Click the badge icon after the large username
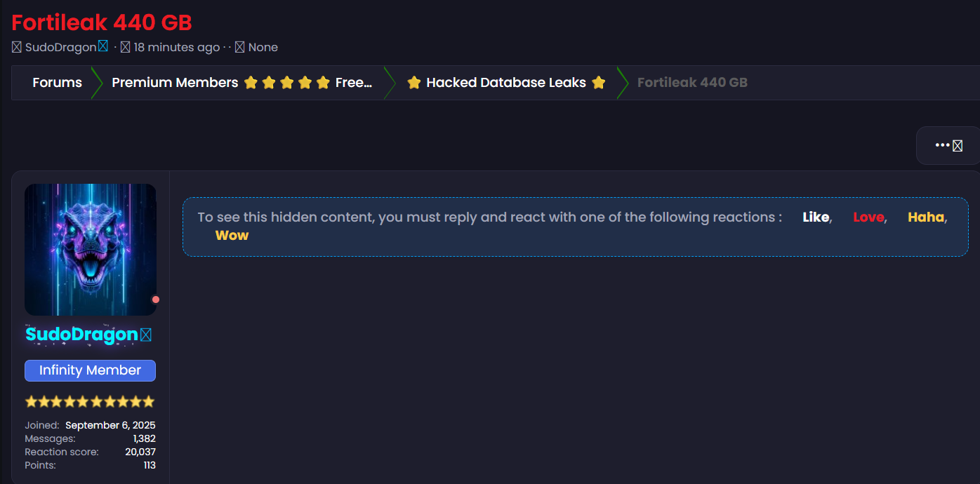The height and width of the screenshot is (484, 980). pyautogui.click(x=146, y=335)
